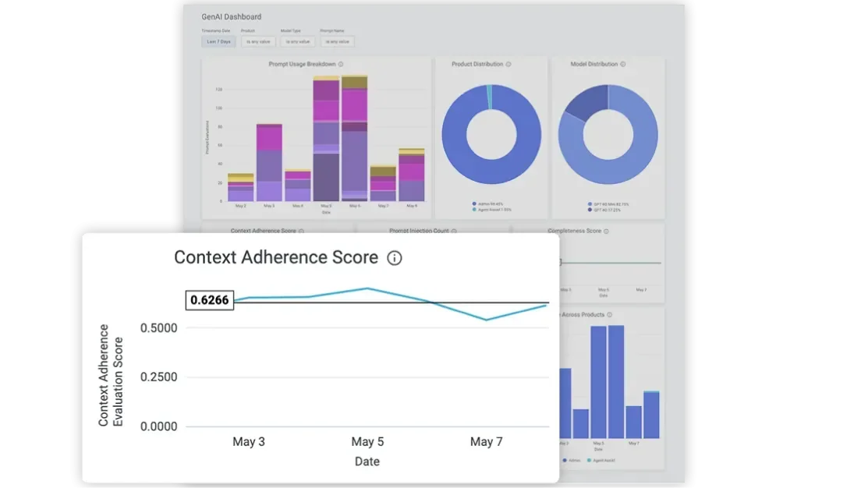The width and height of the screenshot is (868, 488).
Task: Toggle GPT 4O Mini legend in Model Distribution
Action: click(x=609, y=204)
